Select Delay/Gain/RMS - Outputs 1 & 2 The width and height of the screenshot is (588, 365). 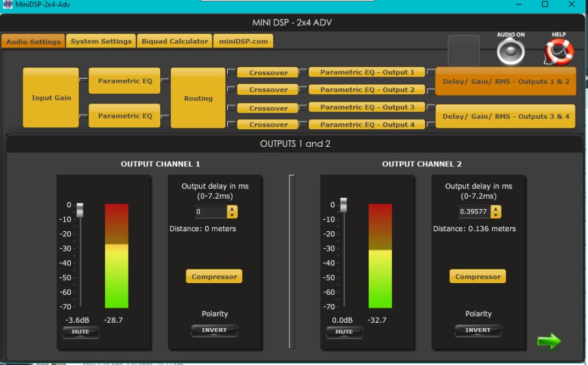[506, 81]
